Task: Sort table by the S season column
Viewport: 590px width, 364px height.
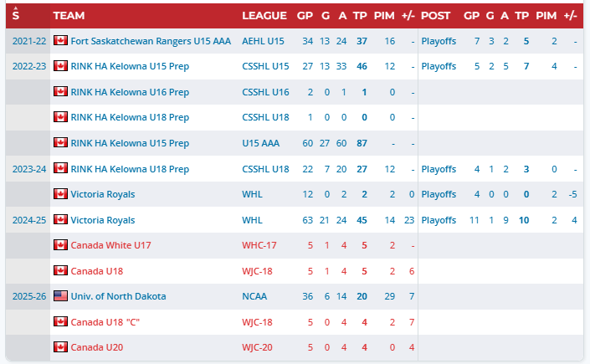Action: click(x=15, y=16)
